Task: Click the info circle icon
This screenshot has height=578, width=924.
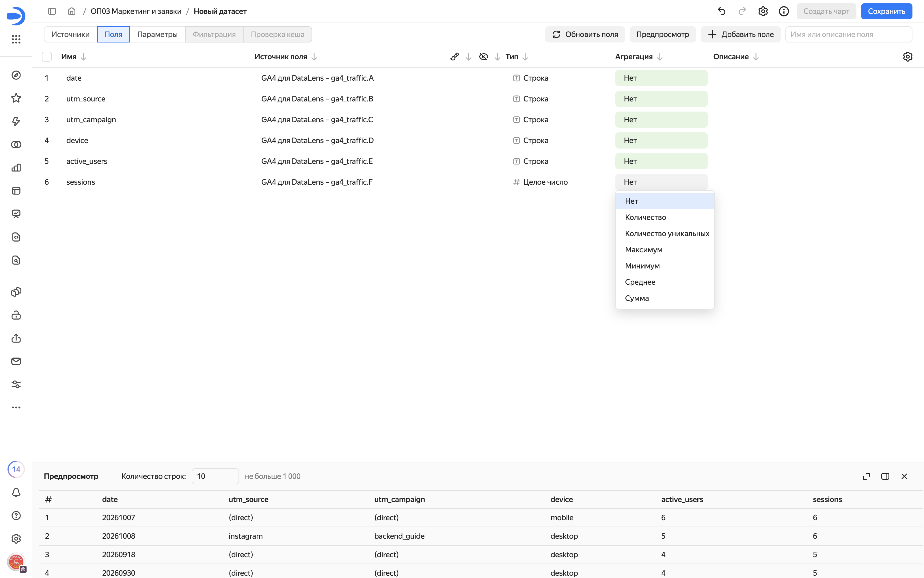Action: pyautogui.click(x=783, y=12)
